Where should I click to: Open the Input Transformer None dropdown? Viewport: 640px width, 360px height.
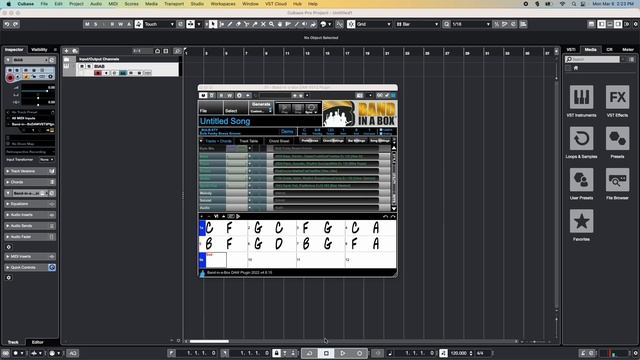[47, 160]
